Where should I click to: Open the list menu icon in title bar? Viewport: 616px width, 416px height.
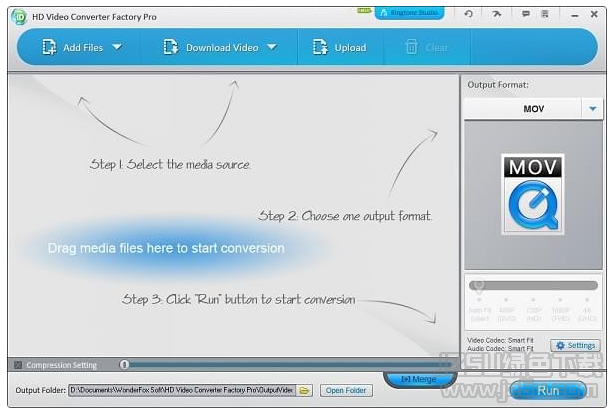point(545,14)
